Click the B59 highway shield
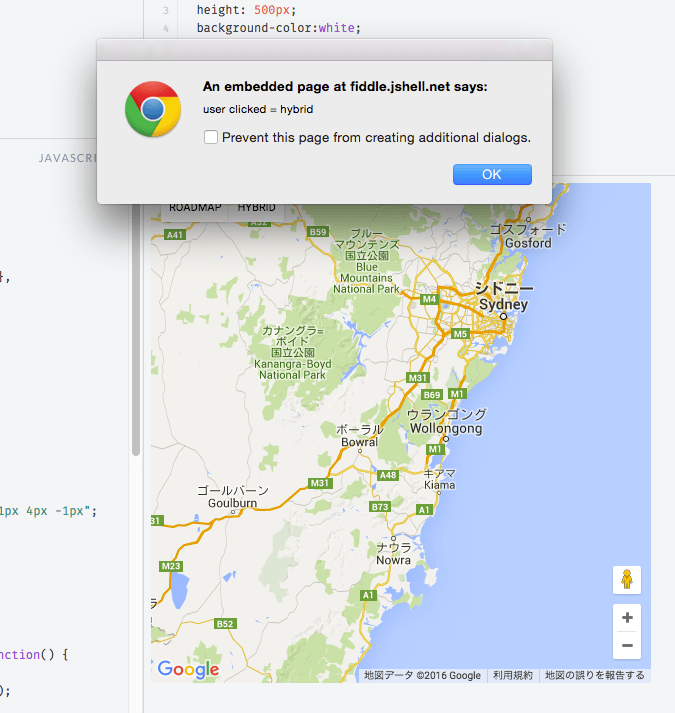This screenshot has width=675, height=713. click(x=318, y=232)
